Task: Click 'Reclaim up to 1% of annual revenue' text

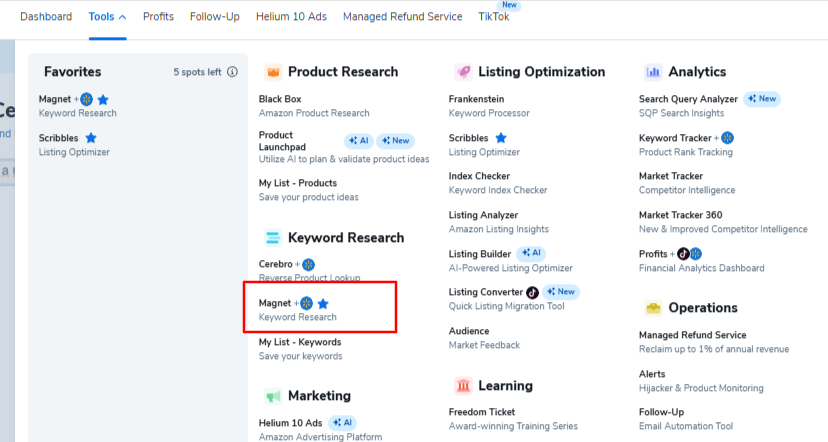Action: 714,349
